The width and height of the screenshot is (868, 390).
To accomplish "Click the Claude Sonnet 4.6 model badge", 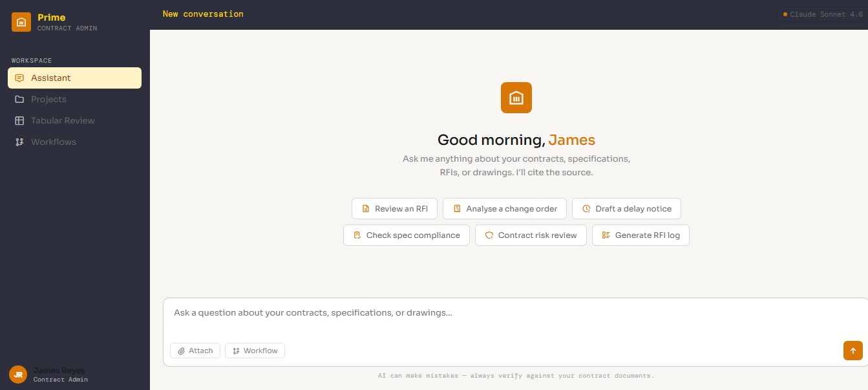I will pos(822,14).
